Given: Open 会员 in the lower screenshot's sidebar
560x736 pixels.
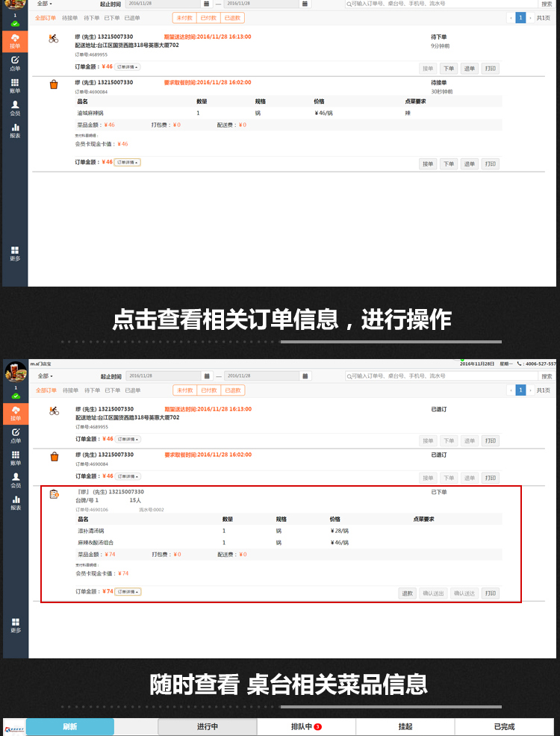Looking at the screenshot, I should pos(15,479).
